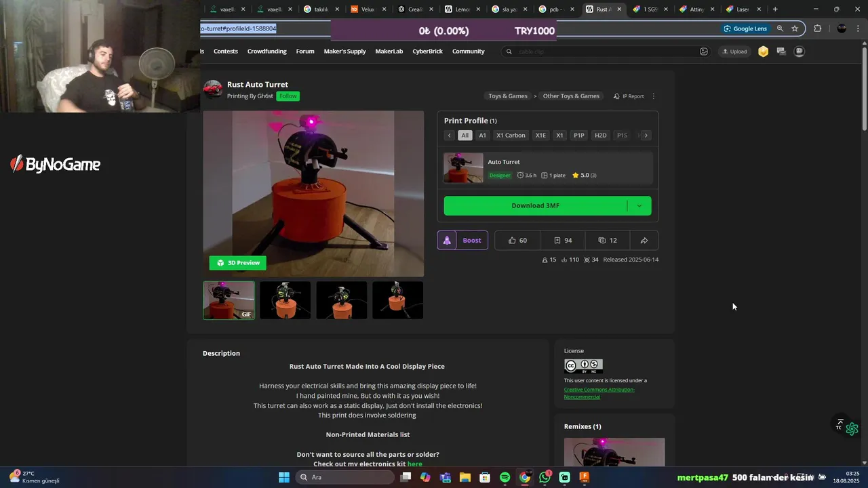Open a new browser tab
The image size is (868, 488).
click(x=775, y=9)
